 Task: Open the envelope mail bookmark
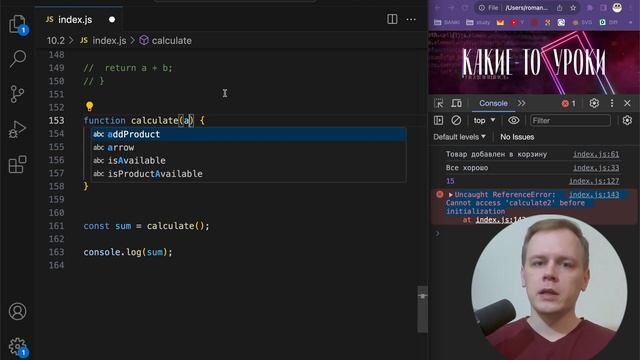point(500,22)
